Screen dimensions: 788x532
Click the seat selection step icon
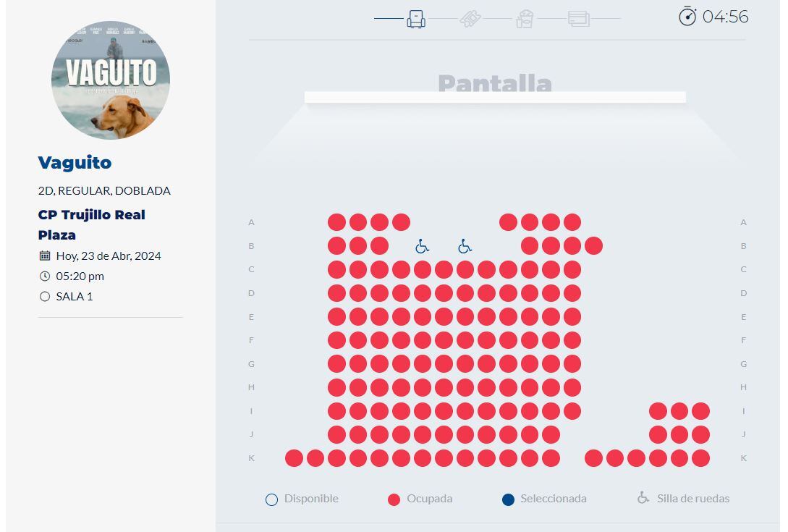click(416, 18)
